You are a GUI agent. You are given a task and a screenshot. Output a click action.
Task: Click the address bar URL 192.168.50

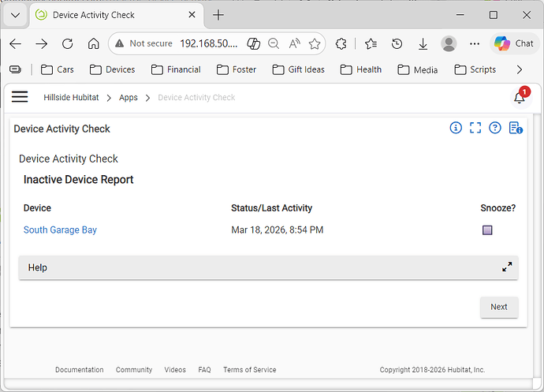click(208, 43)
